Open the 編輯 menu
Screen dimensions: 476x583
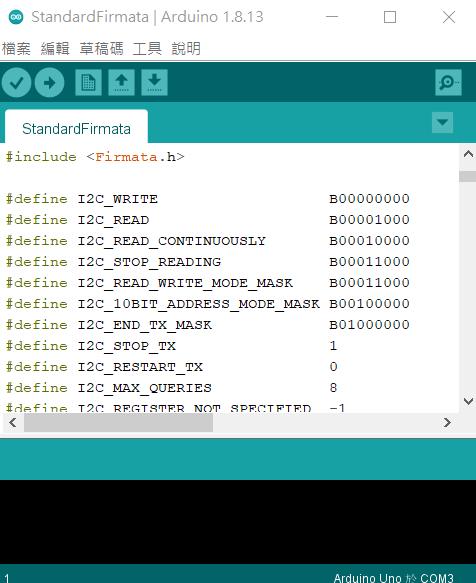tap(55, 49)
